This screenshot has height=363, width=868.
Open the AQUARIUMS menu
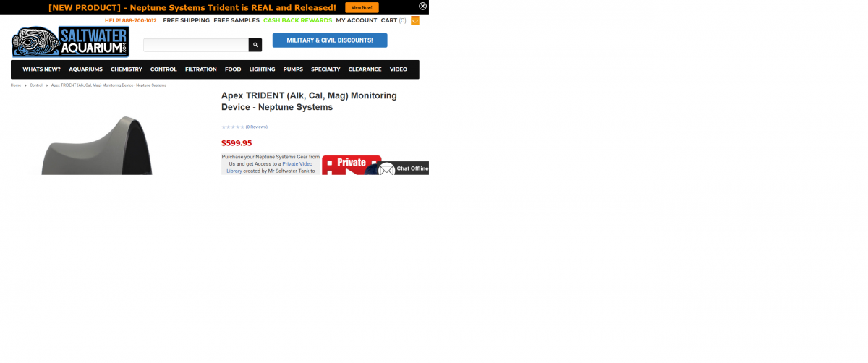[x=86, y=69]
